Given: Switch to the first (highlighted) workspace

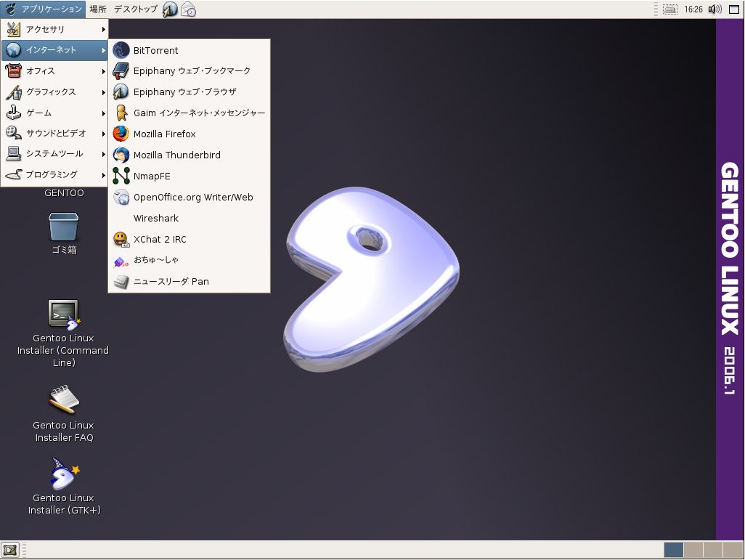Looking at the screenshot, I should point(674,550).
